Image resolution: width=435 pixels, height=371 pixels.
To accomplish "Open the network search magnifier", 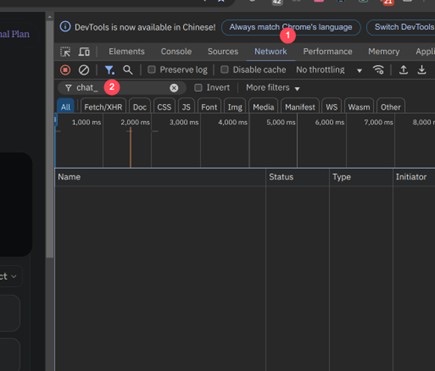I will pos(128,70).
